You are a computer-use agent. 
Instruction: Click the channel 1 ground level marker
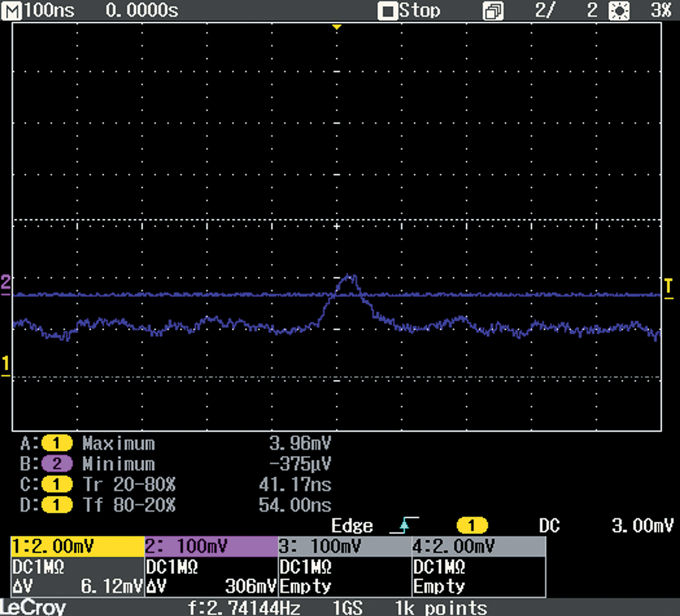[5, 366]
